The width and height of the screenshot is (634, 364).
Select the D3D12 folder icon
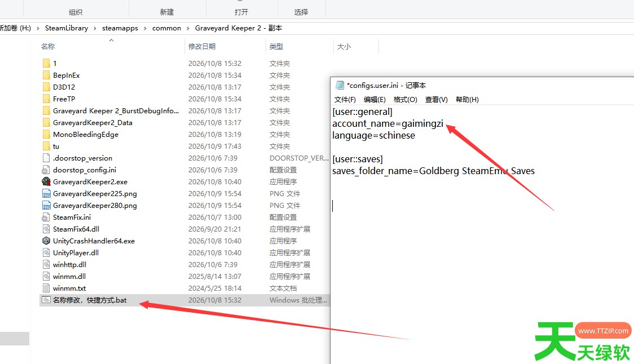click(x=46, y=87)
